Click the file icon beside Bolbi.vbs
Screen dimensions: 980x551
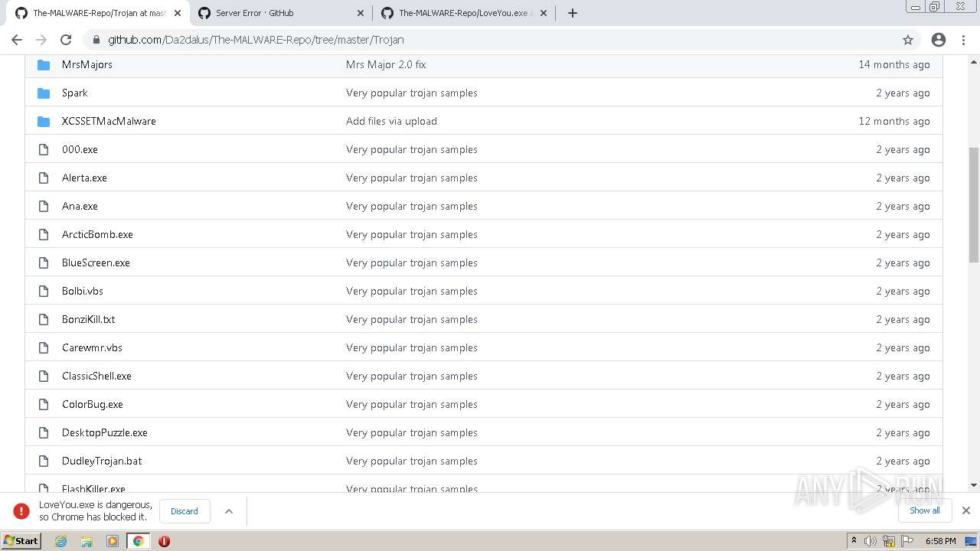click(x=44, y=292)
